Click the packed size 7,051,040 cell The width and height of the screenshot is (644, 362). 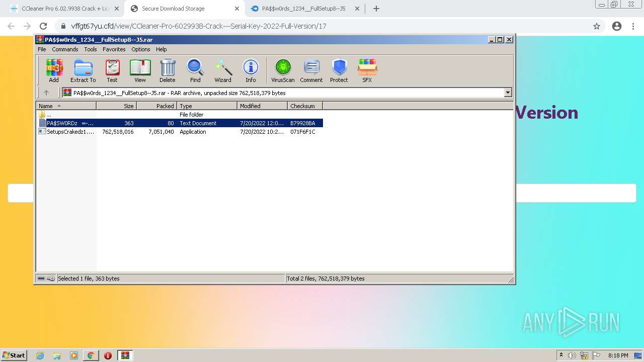161,132
